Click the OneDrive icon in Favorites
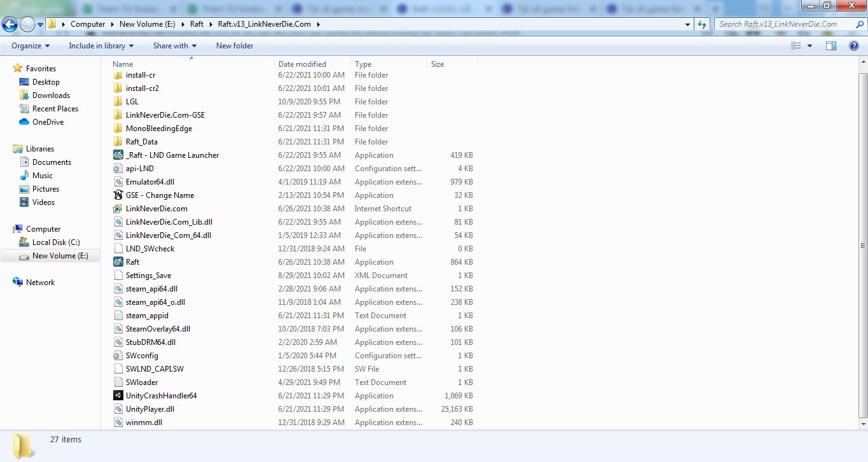 coord(24,122)
